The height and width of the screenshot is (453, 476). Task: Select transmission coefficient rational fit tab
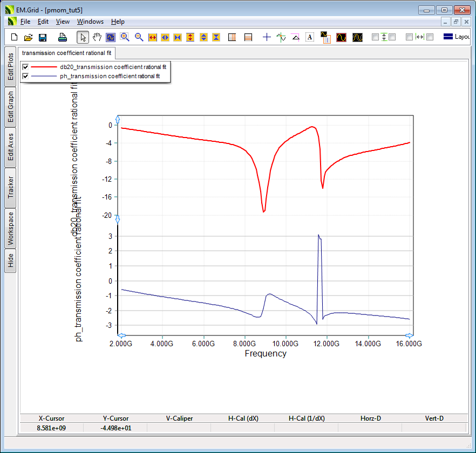67,53
